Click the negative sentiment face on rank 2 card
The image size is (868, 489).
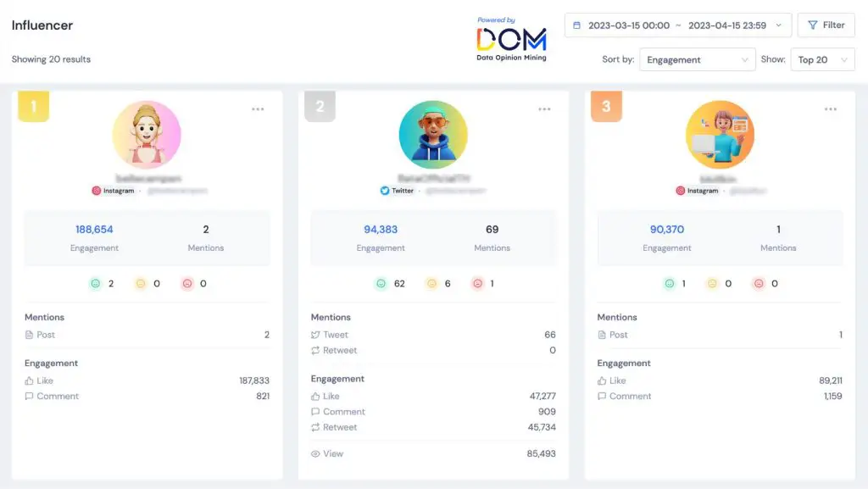tap(478, 284)
